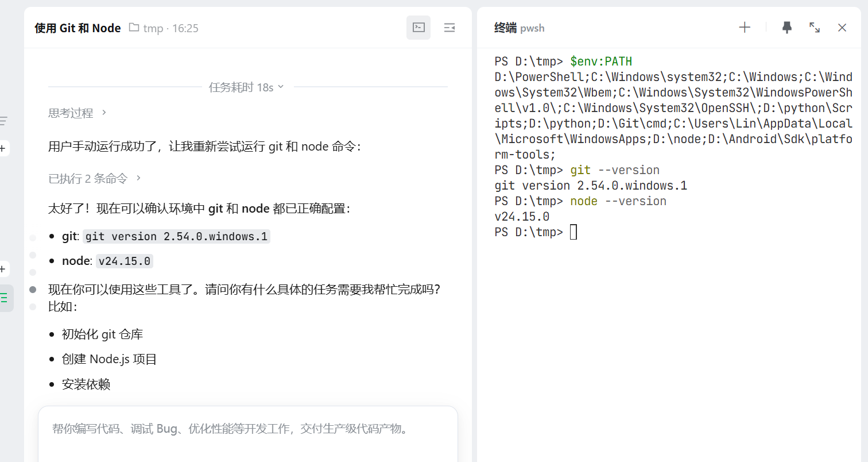The width and height of the screenshot is (868, 462).
Task: Click the conversation title 使用 Git 和 Node
Action: tap(77, 28)
